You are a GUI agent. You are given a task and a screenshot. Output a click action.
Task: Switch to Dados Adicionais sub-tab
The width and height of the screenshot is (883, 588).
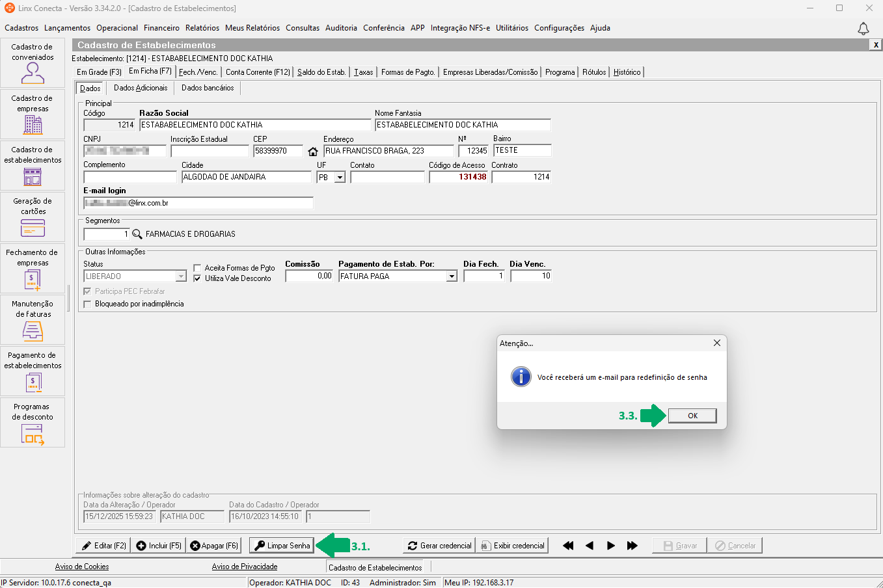click(x=141, y=88)
